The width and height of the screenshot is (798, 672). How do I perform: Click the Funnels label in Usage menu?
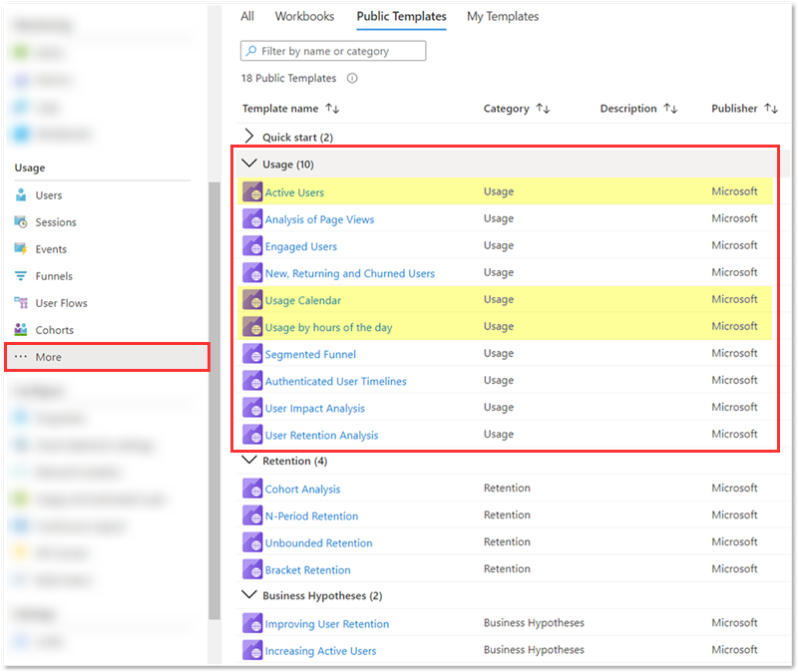[54, 276]
